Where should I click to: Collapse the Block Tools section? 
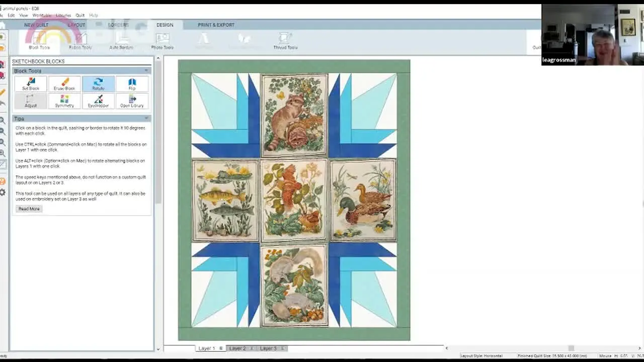click(146, 71)
